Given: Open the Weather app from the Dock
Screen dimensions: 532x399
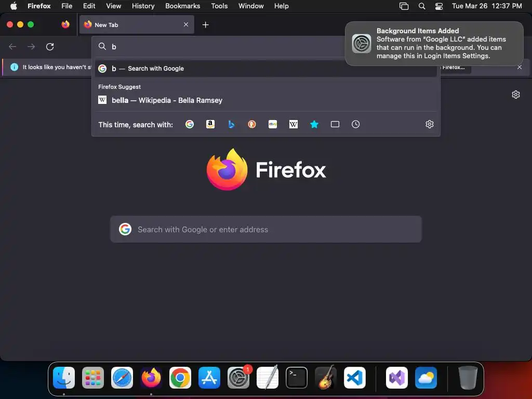Looking at the screenshot, I should [426, 378].
